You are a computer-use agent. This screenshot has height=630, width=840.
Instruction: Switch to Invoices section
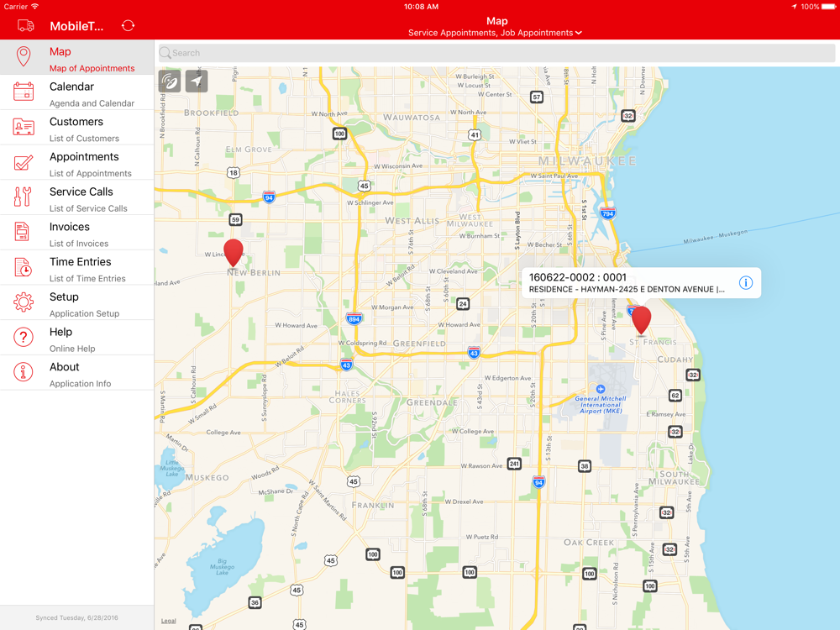pyautogui.click(x=77, y=233)
